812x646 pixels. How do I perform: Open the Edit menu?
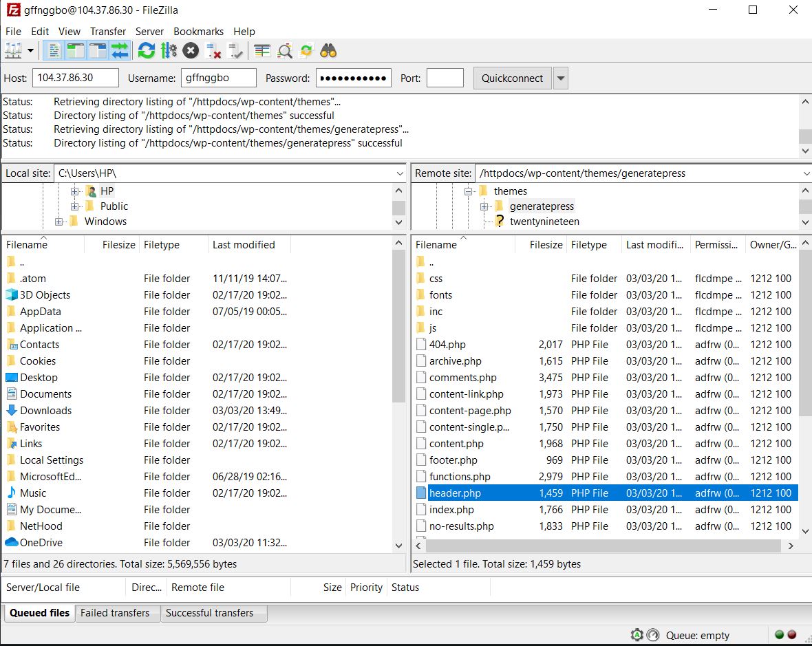pos(40,32)
